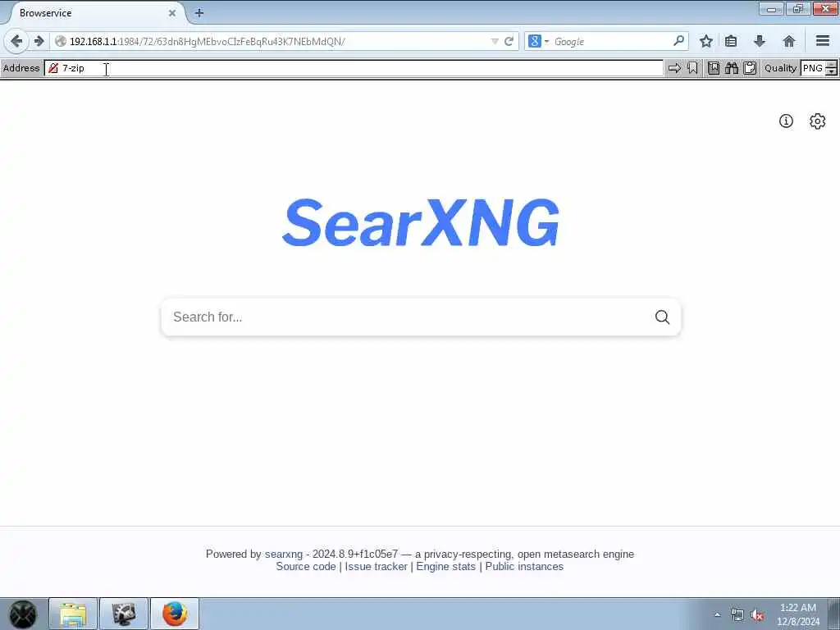This screenshot has height=630, width=840.
Task: Open SearXNG preferences gear icon
Action: pos(818,121)
